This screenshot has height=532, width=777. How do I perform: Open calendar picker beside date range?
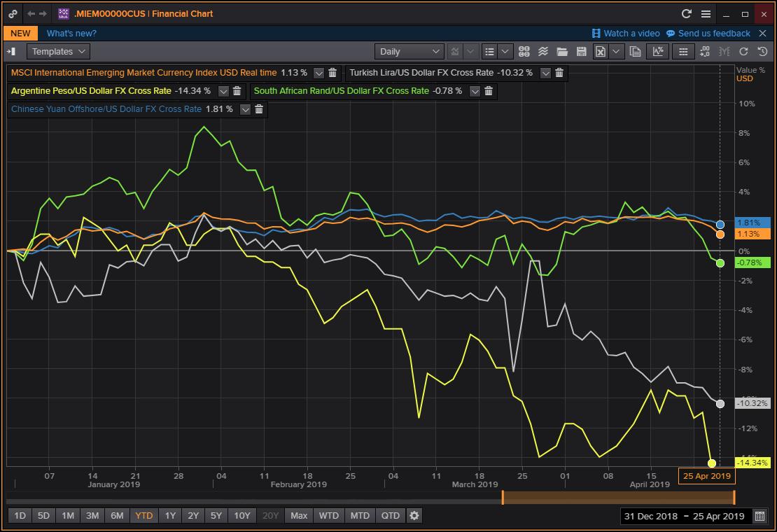(x=759, y=516)
